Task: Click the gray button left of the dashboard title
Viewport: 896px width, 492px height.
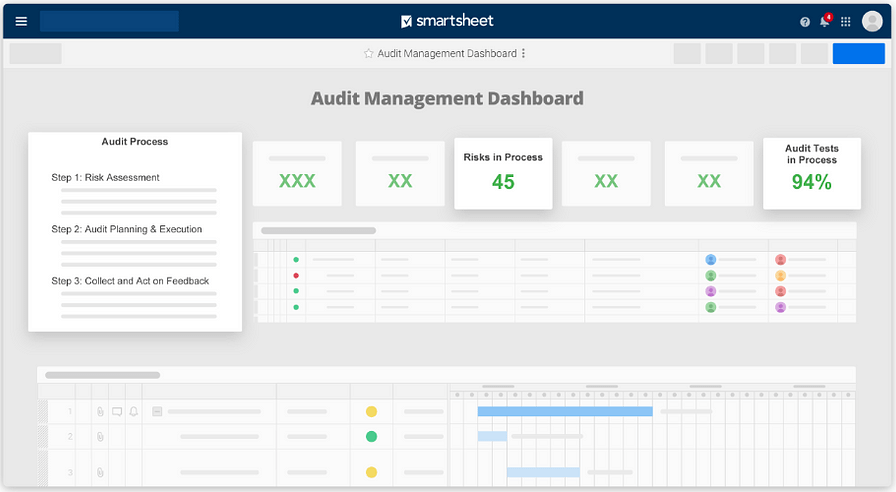Action: pyautogui.click(x=35, y=54)
